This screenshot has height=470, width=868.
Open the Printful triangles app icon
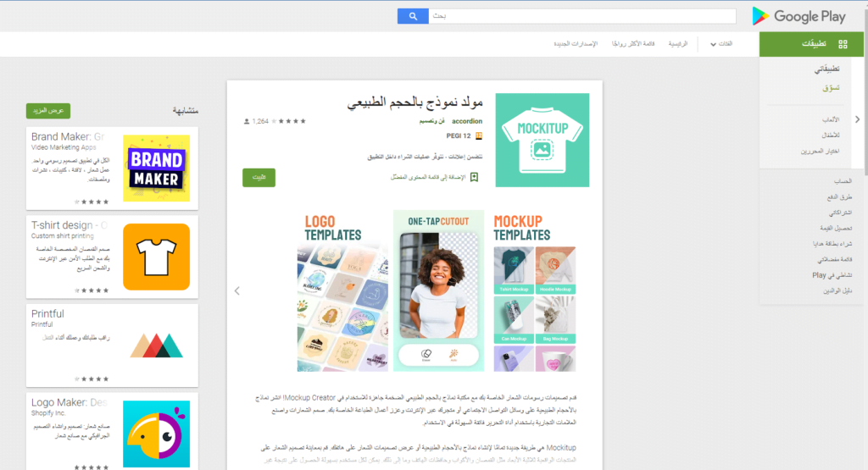(x=156, y=346)
